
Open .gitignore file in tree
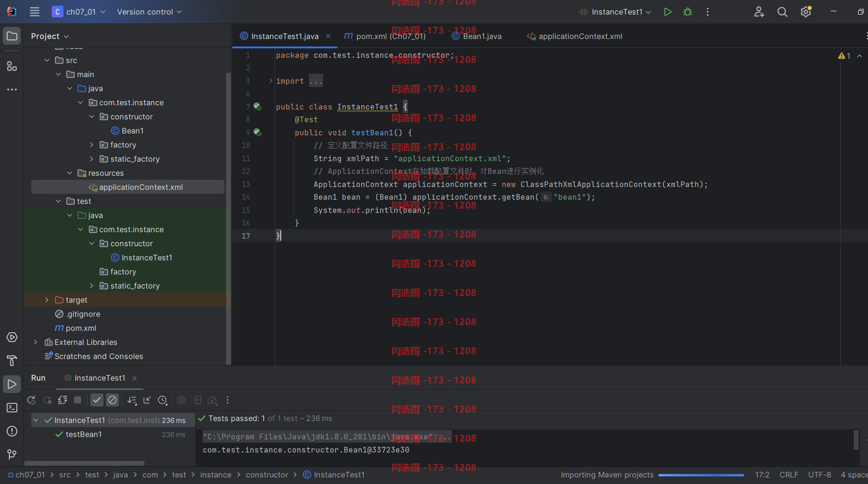tap(78, 314)
